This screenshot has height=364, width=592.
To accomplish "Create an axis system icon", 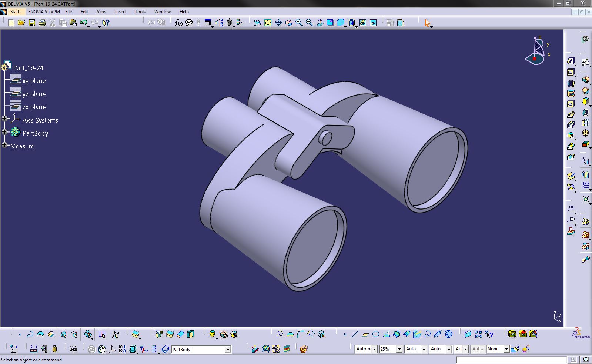I will [112, 349].
